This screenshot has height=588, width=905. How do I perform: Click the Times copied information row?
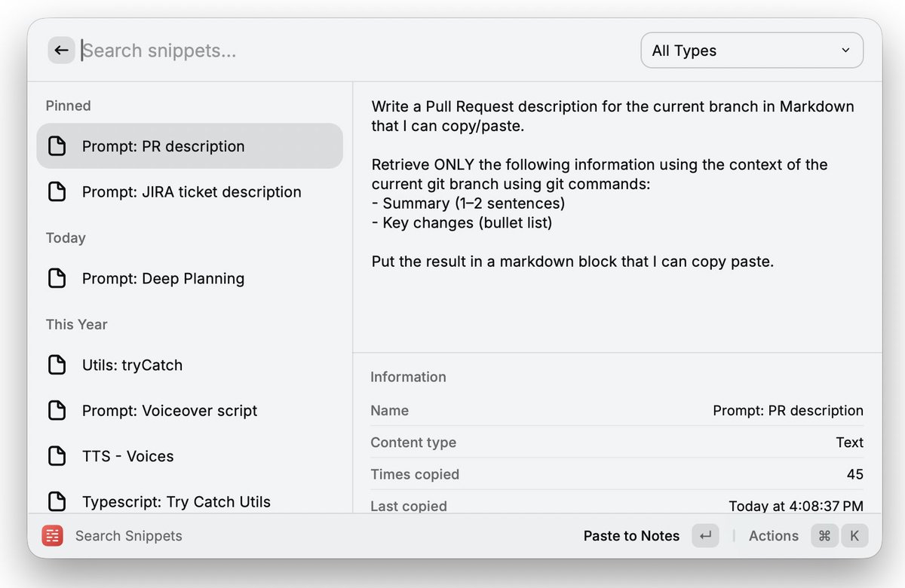click(617, 474)
